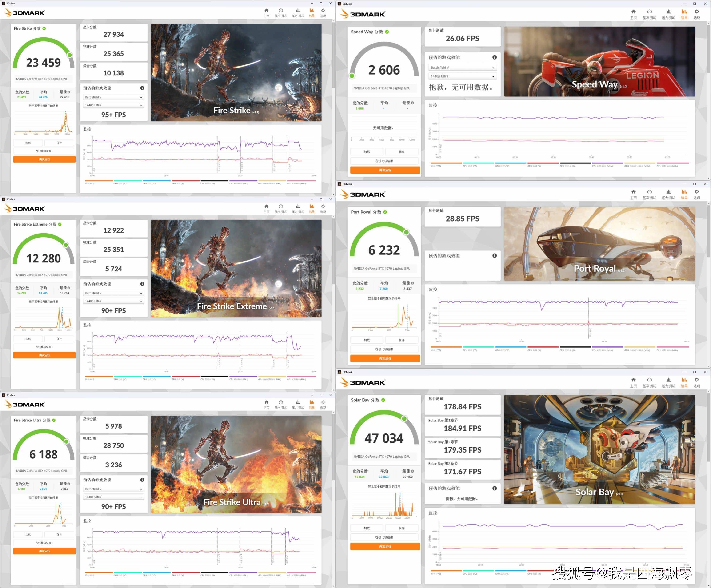Open Battlefield V dropdown in Fire Strike Ultra window
711x588 pixels.
[113, 489]
